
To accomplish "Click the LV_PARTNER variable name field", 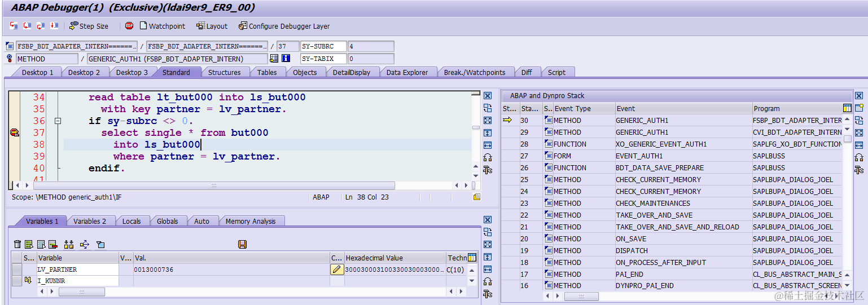I will point(78,269).
